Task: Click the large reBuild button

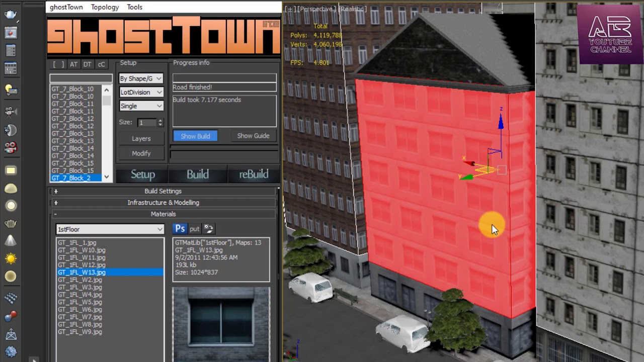Action: pos(253,174)
